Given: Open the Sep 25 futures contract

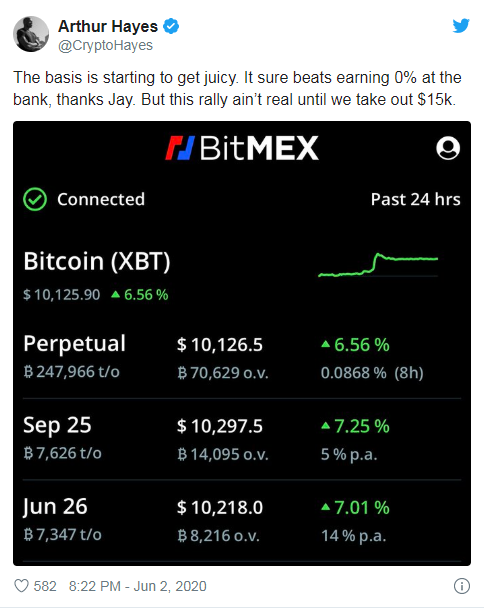Looking at the screenshot, I should (242, 439).
